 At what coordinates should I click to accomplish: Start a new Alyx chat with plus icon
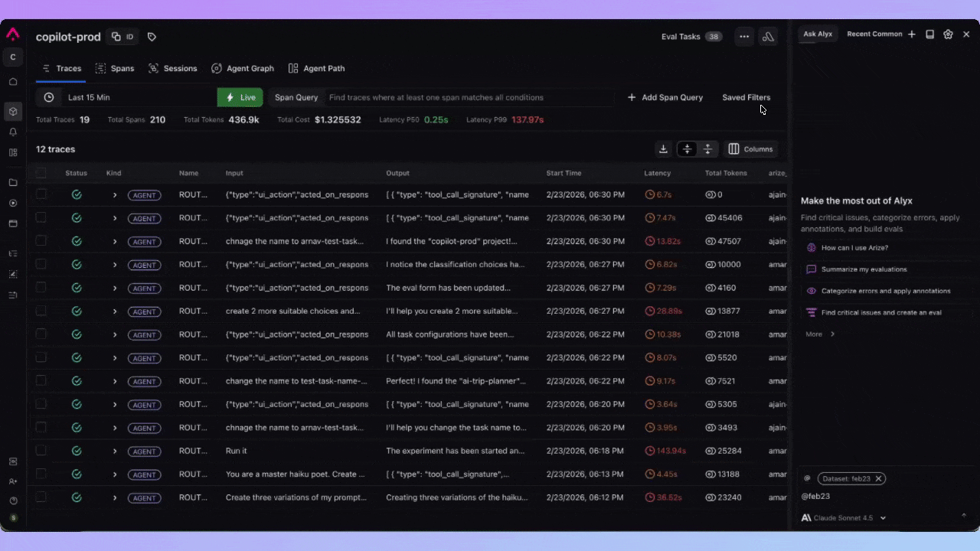pos(911,34)
